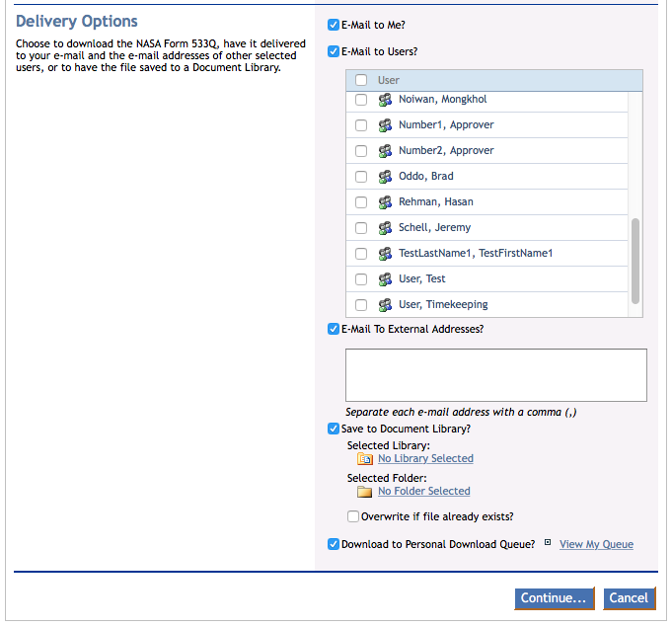Click the folder icon under Selected Folder
The image size is (672, 627).
click(365, 492)
